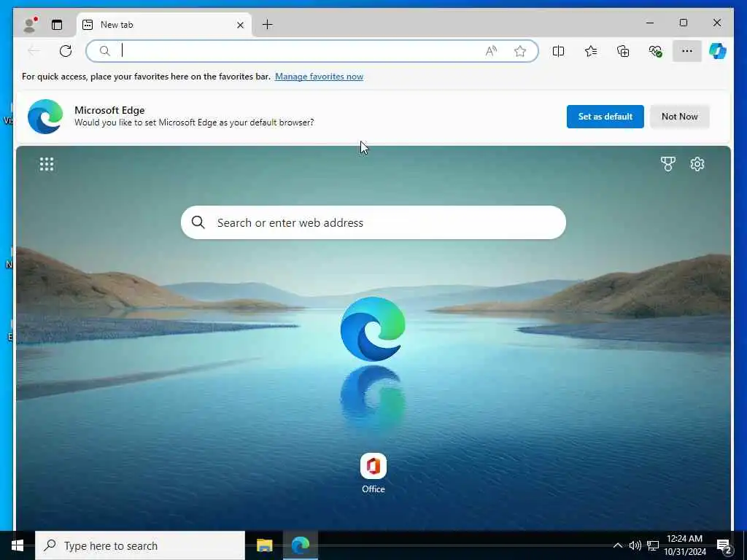
Task: Open the Favorites list icon
Action: [591, 51]
